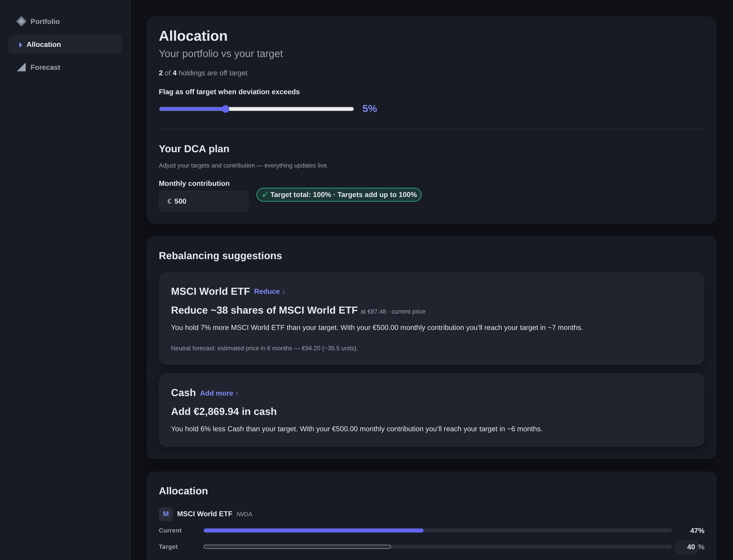This screenshot has width=733, height=560.
Task: Click the Forecast triangle chart icon
Action: tap(21, 67)
